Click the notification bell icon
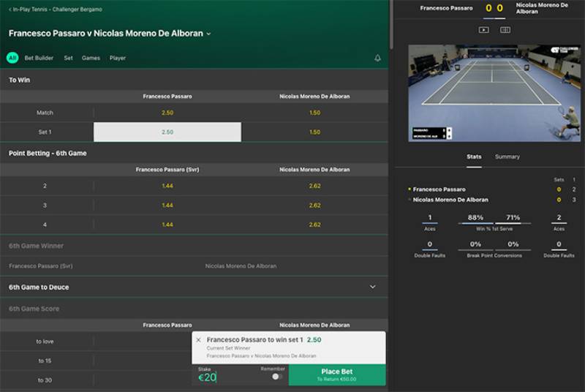Screen dimensions: 585x392 (377, 58)
